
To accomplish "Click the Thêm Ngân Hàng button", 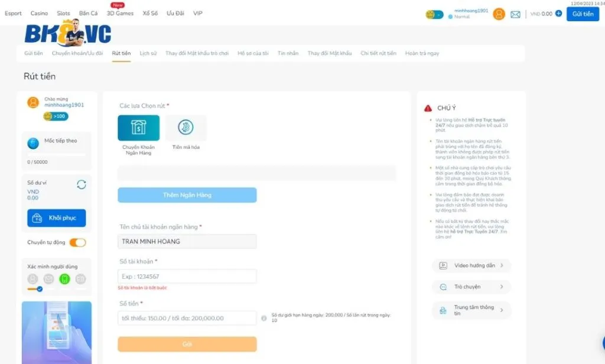I will [x=187, y=195].
